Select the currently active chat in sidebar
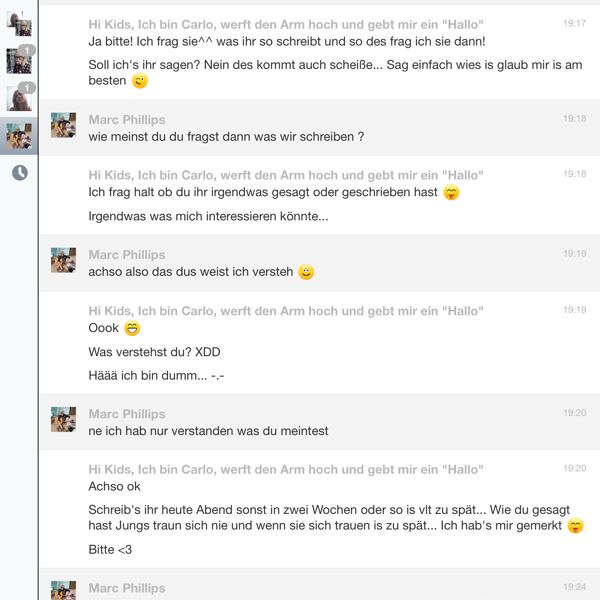Screen dimensions: 600x600 tap(19, 136)
